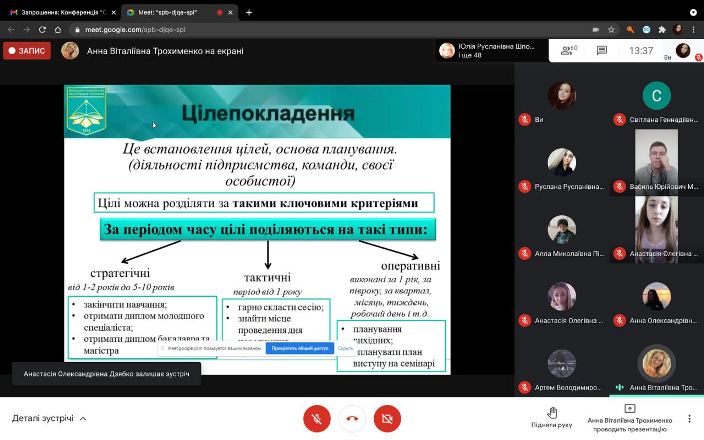Click muted mic icon beside Анна Олександрівна
704x440 pixels.
pos(620,321)
